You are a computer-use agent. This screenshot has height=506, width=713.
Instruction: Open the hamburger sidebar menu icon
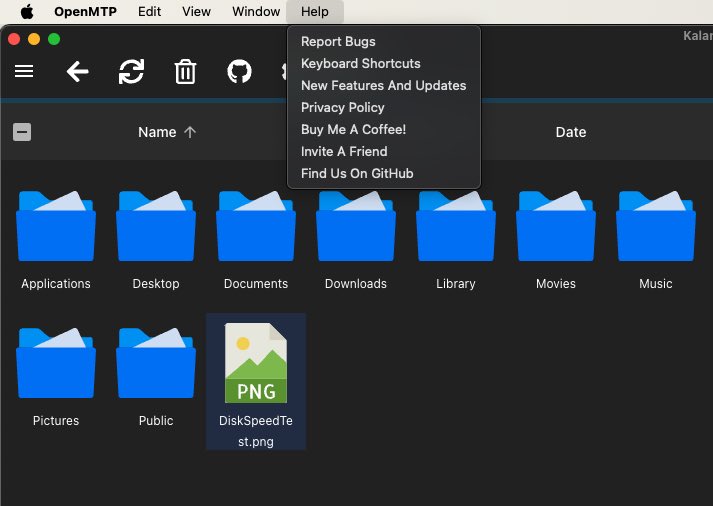pos(24,71)
